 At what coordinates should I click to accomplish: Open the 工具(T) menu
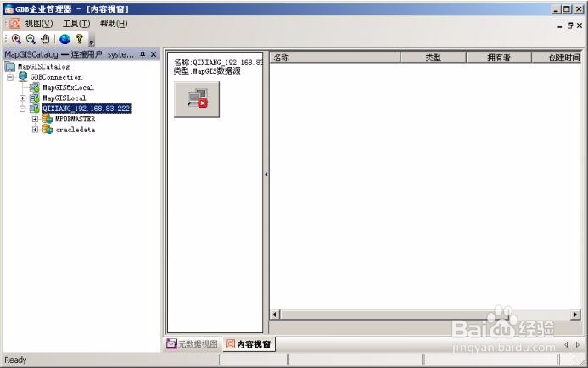click(76, 24)
